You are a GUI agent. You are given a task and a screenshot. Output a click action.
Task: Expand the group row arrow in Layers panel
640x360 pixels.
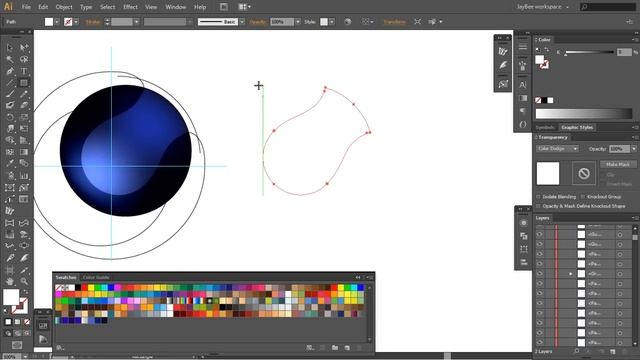click(571, 274)
